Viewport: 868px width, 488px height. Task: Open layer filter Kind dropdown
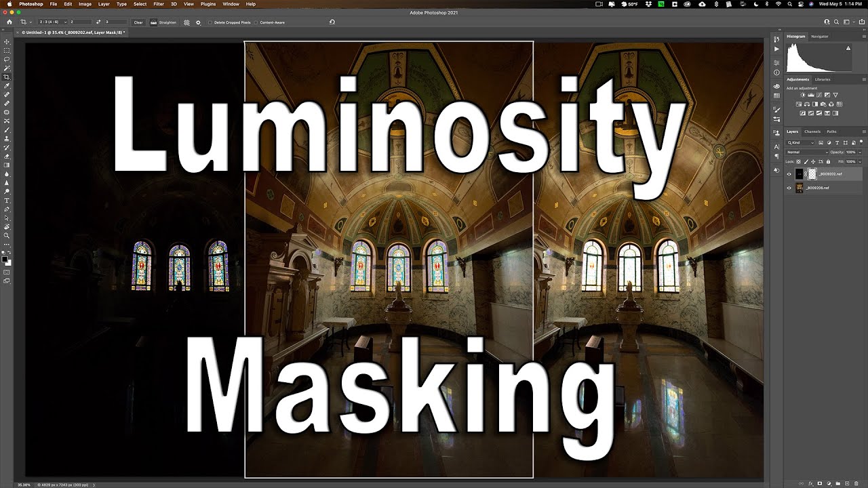point(800,142)
